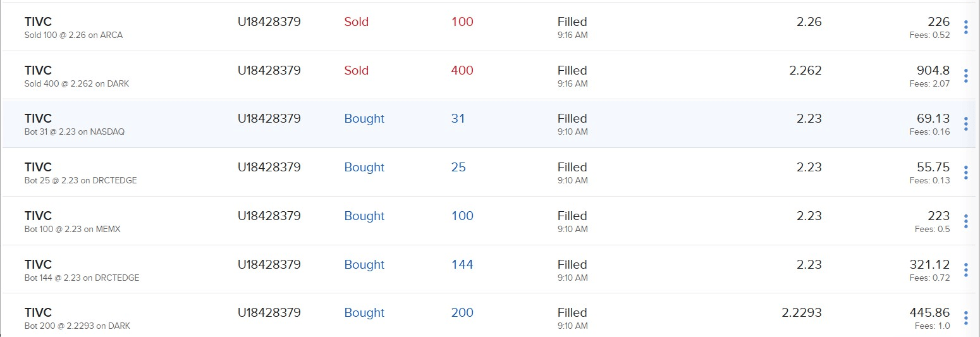Open kebab menu for Bot 25 DRCTEDGE trade

pos(965,173)
